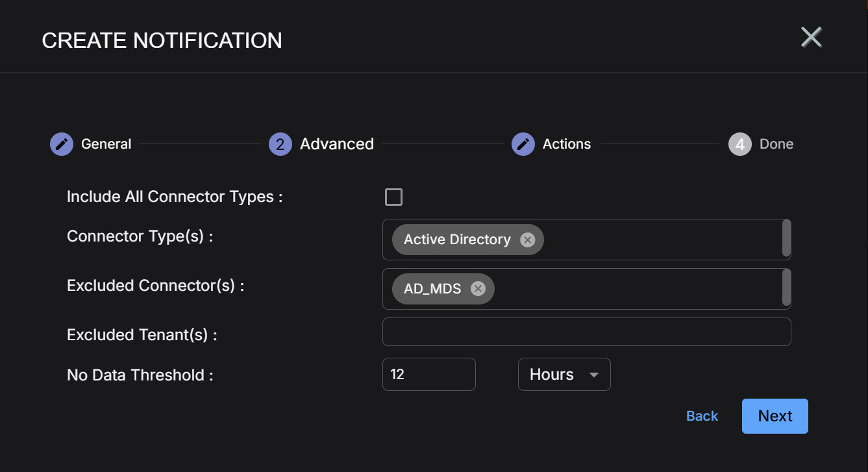The image size is (868, 472).
Task: Open the Hours time unit dropdown
Action: (x=564, y=375)
